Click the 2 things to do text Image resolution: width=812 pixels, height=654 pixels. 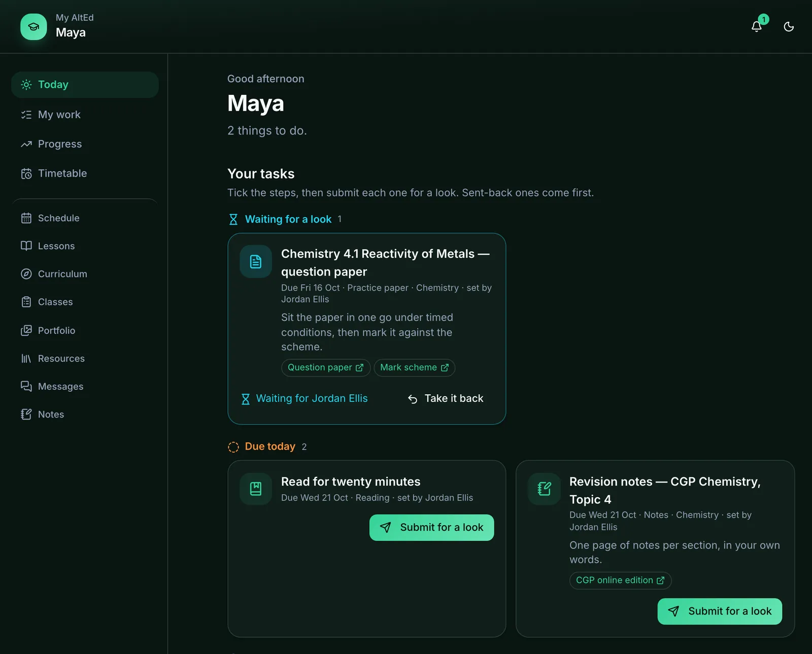click(x=267, y=131)
